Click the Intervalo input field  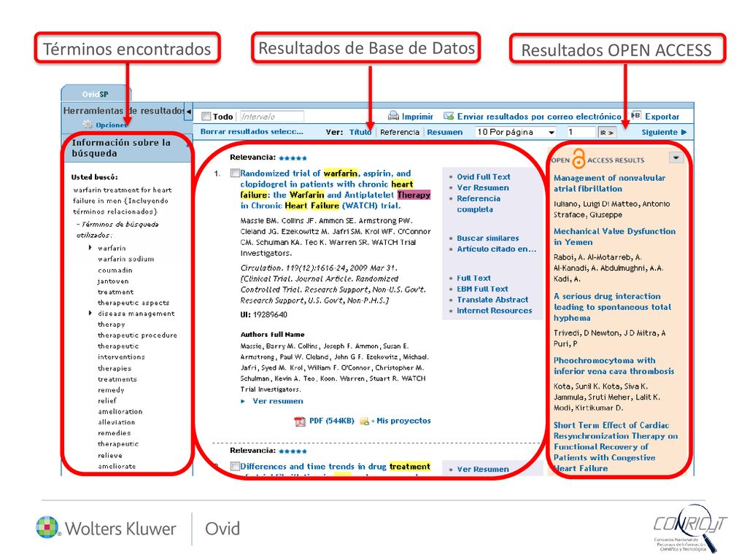[x=271, y=116]
